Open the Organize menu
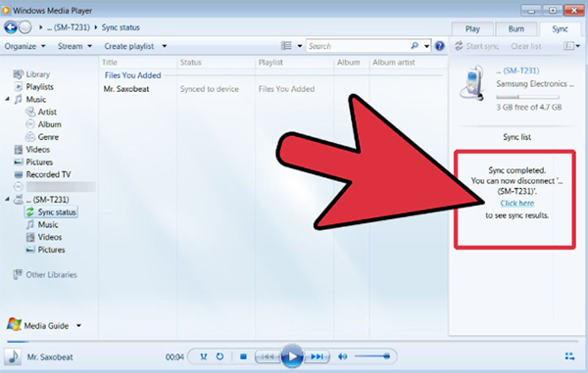This screenshot has height=373, width=588. 24,46
